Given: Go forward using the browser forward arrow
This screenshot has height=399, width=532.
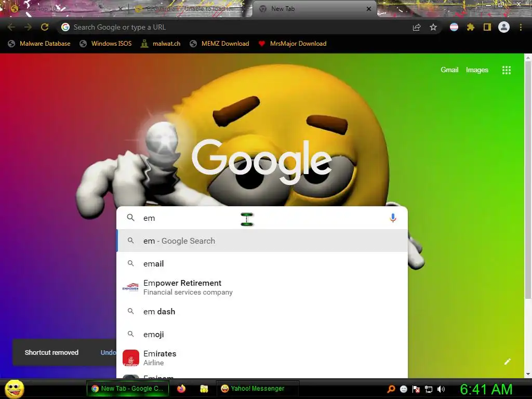Looking at the screenshot, I should 28,27.
